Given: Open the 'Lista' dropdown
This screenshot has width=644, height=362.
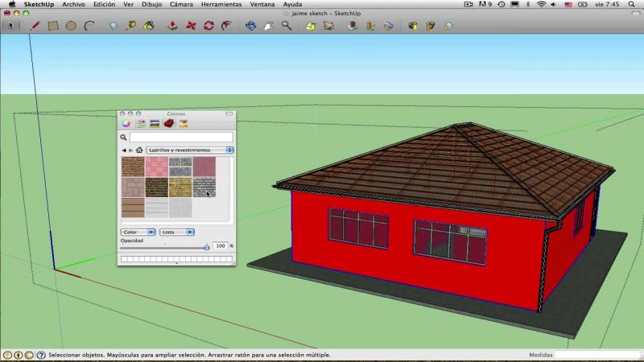Looking at the screenshot, I should point(176,232).
